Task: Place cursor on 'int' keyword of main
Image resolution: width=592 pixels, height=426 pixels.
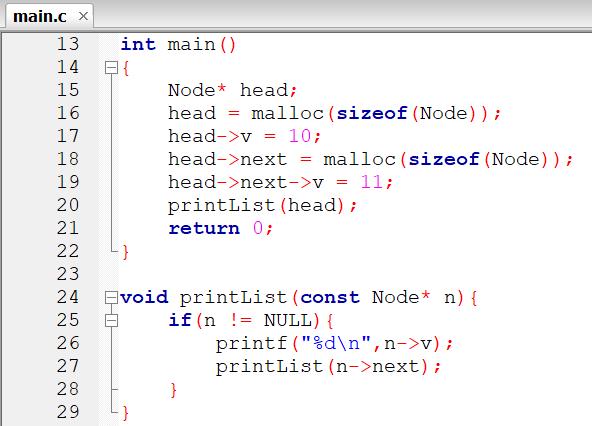Action: coord(138,44)
